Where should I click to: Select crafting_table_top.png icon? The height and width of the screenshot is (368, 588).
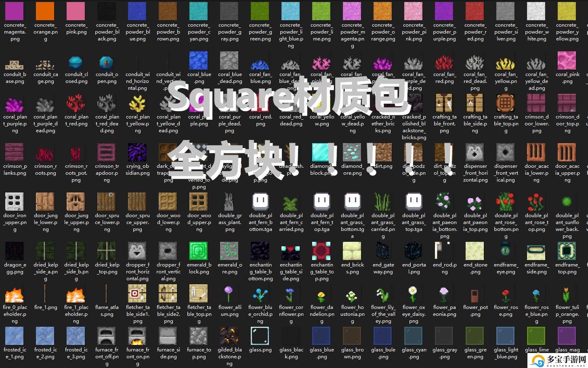(x=506, y=103)
